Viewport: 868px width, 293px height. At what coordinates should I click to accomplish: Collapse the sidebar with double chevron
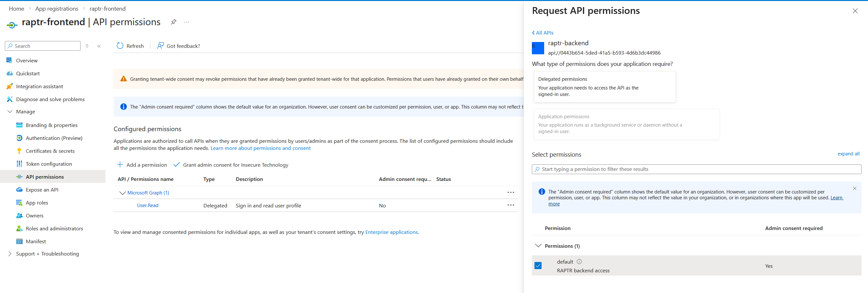point(99,46)
